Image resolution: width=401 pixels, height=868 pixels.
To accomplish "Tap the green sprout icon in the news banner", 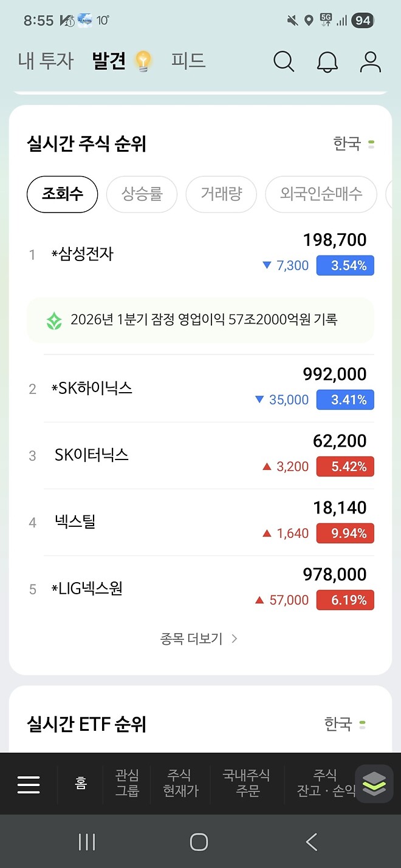I will tap(53, 320).
